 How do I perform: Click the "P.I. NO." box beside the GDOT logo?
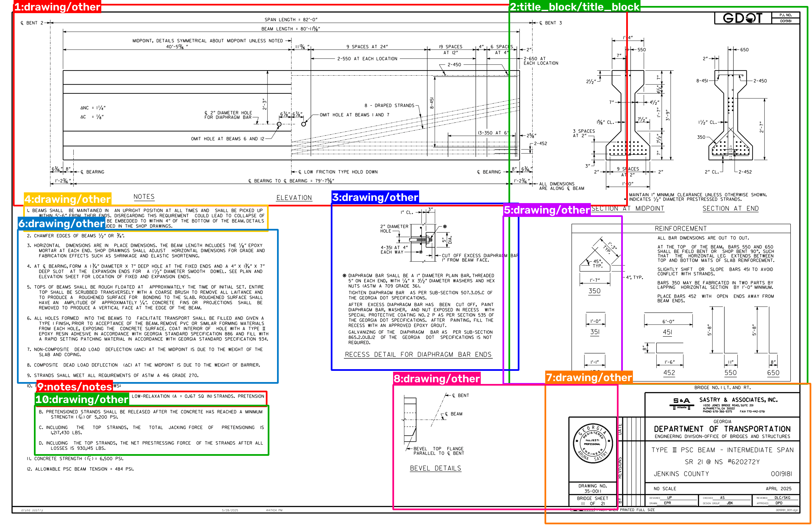coord(785,18)
